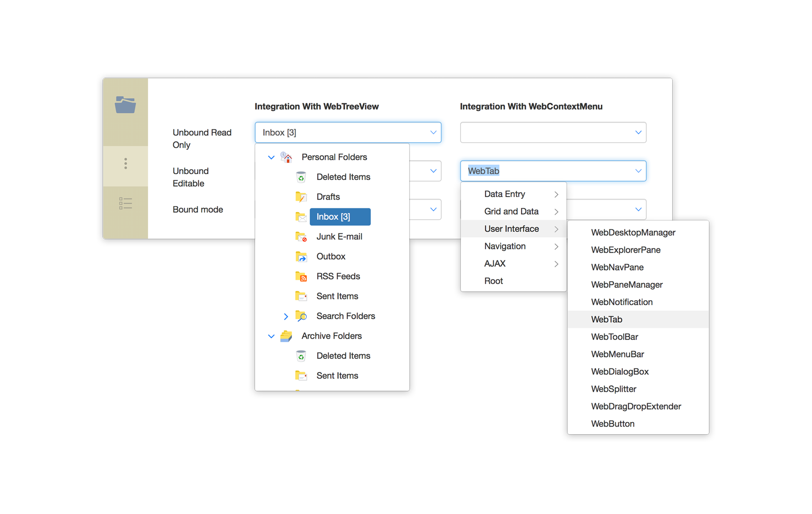Click the Personal Folders home icon
The height and width of the screenshot is (514, 812).
point(286,157)
